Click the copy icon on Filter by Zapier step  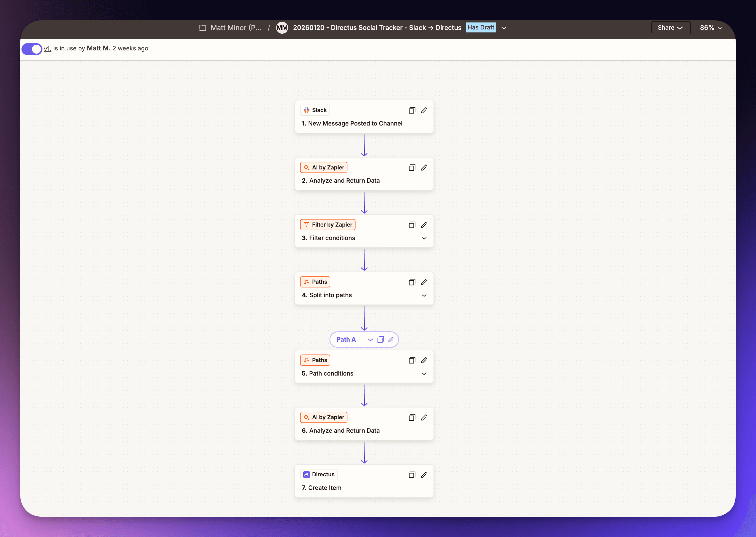(x=412, y=225)
